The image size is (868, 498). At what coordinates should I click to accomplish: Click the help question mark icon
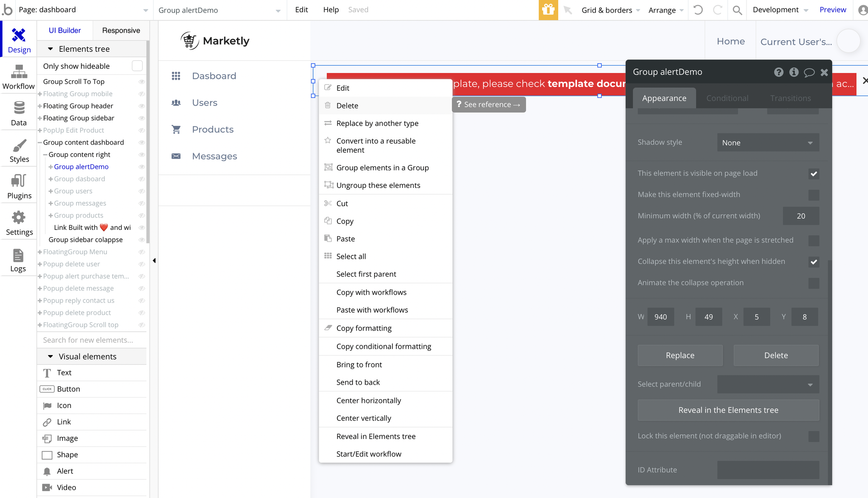[779, 72]
